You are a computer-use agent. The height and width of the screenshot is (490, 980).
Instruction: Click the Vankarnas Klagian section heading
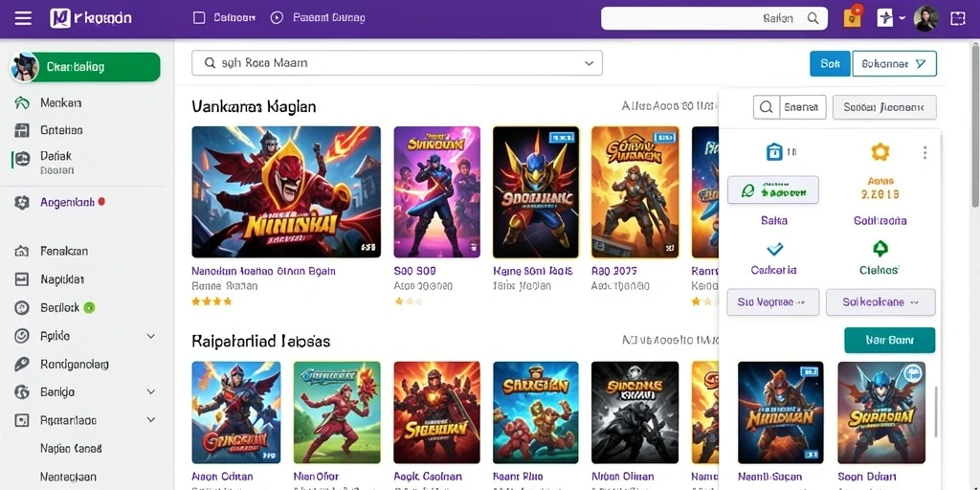(254, 107)
